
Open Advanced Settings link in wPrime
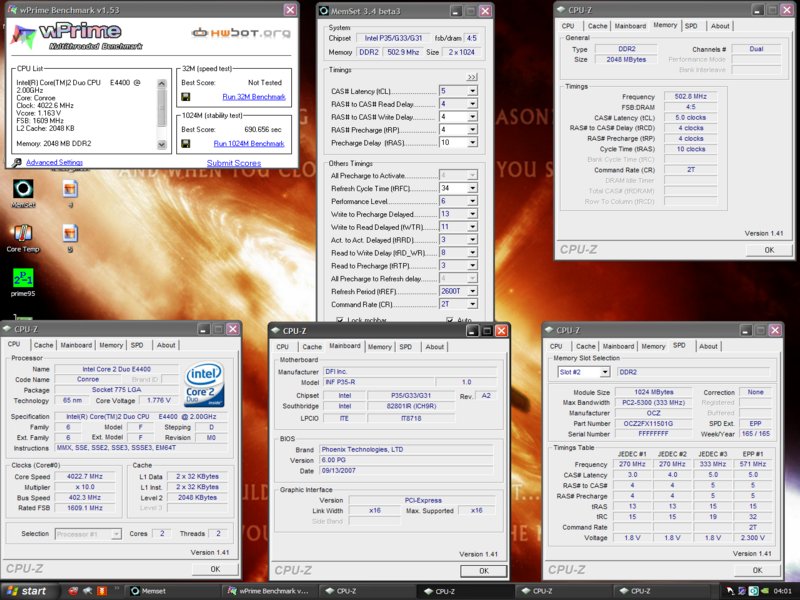tap(54, 162)
